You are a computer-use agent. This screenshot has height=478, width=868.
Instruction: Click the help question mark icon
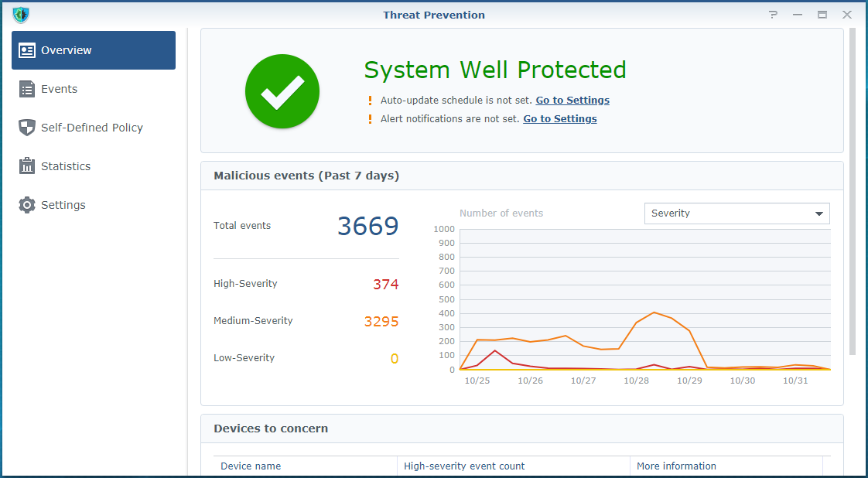coord(773,15)
